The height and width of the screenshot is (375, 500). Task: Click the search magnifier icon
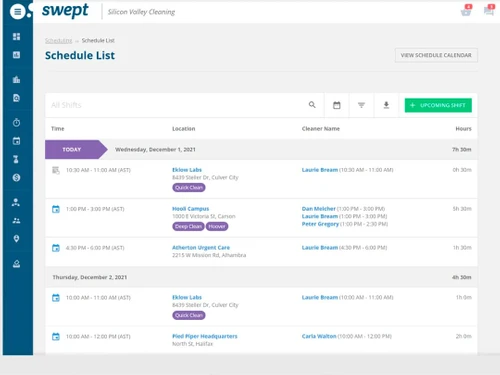tap(312, 105)
